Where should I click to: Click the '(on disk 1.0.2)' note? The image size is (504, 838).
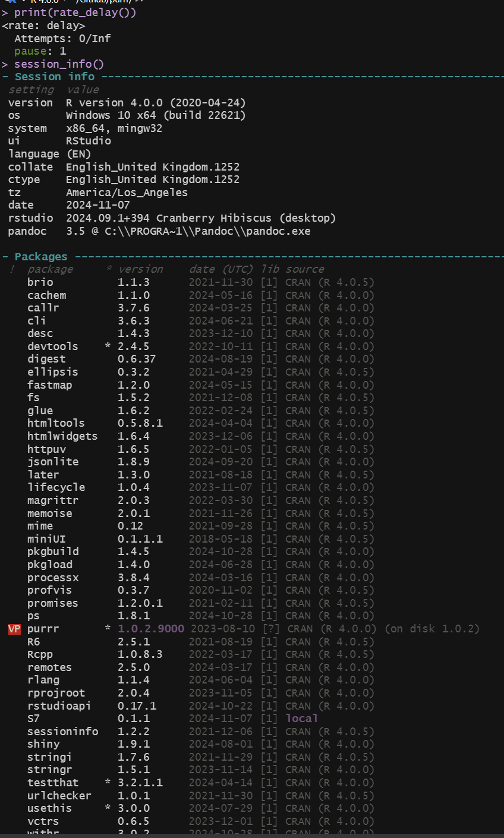(x=432, y=629)
